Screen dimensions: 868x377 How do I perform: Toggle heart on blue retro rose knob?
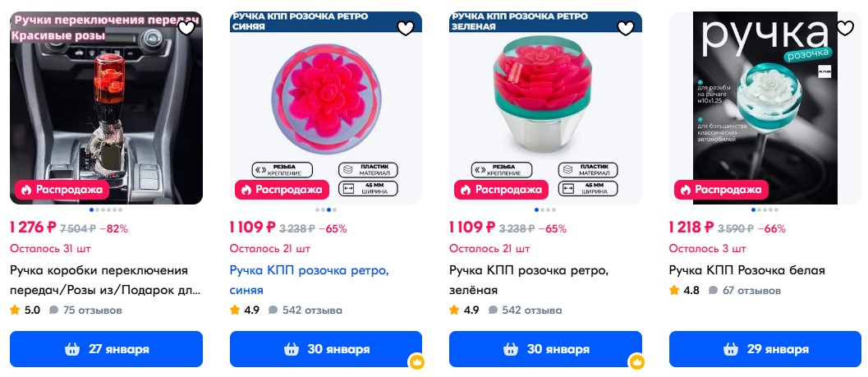[x=406, y=28]
